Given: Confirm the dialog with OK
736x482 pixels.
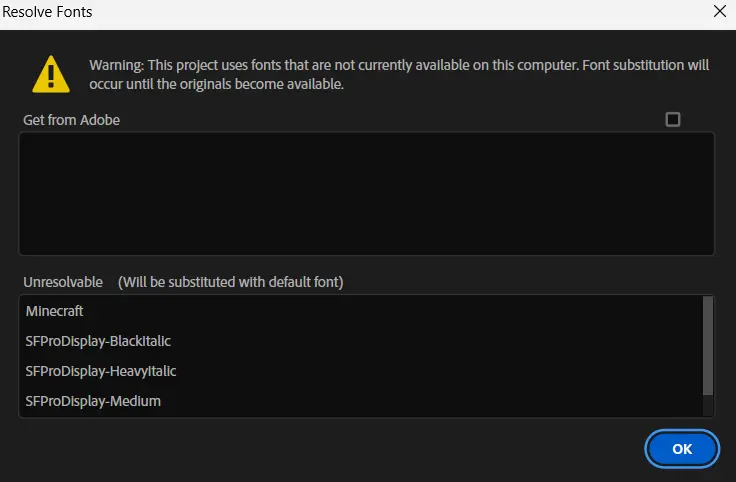Looking at the screenshot, I should coord(682,449).
